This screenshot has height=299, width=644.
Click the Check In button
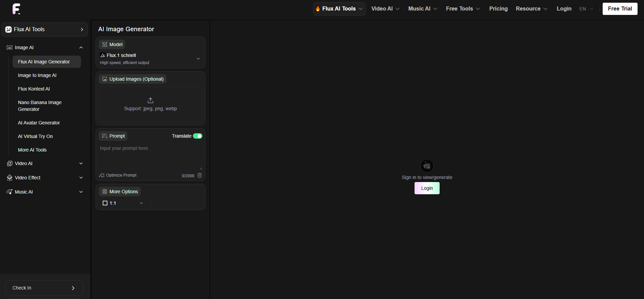point(44,288)
